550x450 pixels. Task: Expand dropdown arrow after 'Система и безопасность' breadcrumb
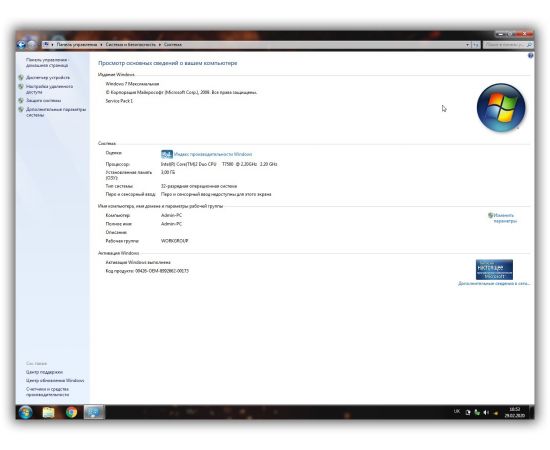pyautogui.click(x=159, y=45)
